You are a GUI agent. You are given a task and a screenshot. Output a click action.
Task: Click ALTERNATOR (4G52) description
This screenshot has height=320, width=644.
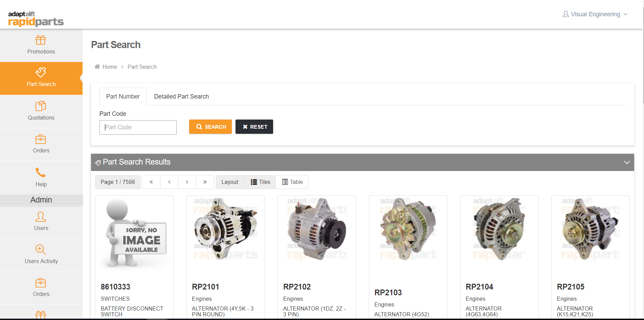402,314
